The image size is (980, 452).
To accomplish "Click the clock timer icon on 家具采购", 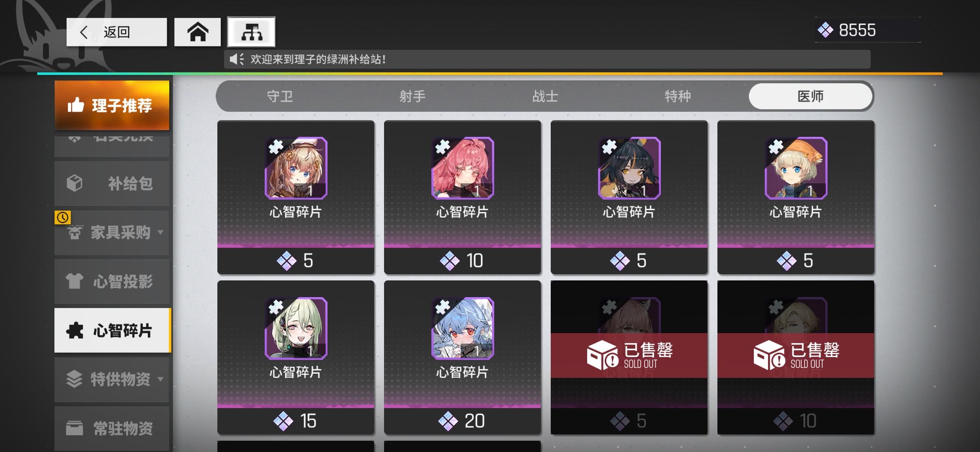I will click(63, 217).
